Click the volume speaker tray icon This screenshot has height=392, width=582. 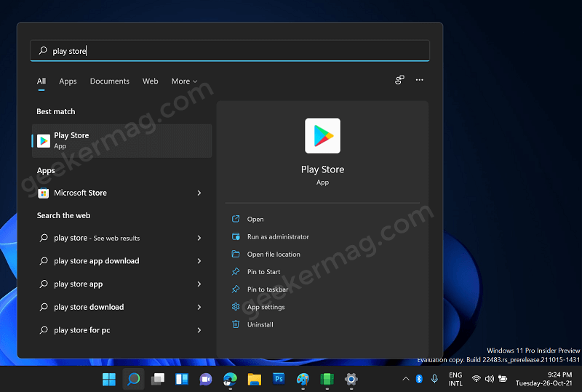pyautogui.click(x=489, y=379)
